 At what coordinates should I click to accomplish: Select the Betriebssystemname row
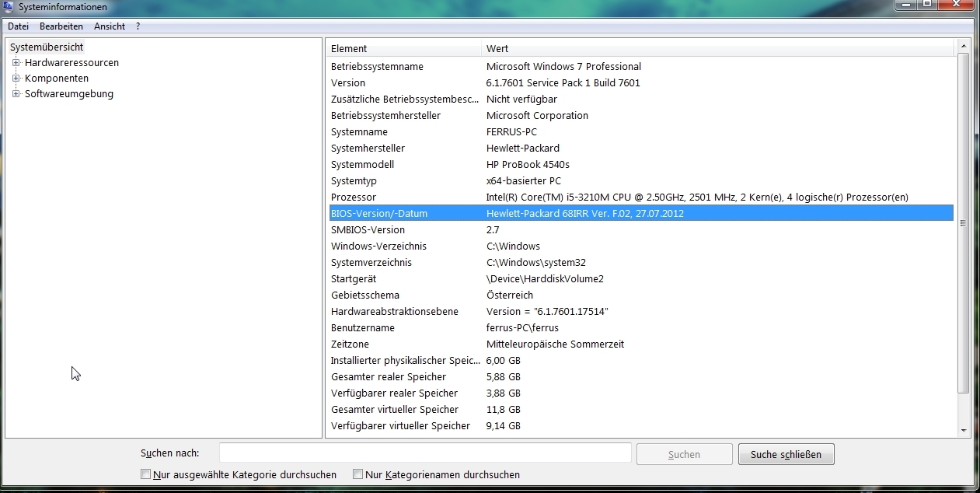pyautogui.click(x=640, y=67)
